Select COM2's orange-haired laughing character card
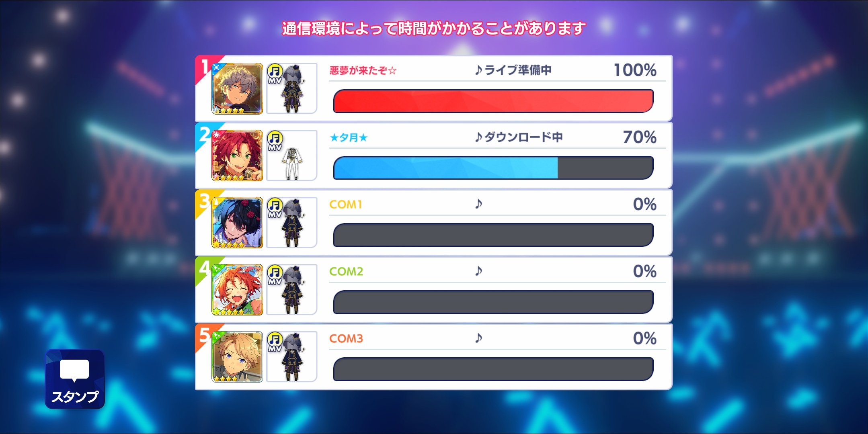 [237, 290]
